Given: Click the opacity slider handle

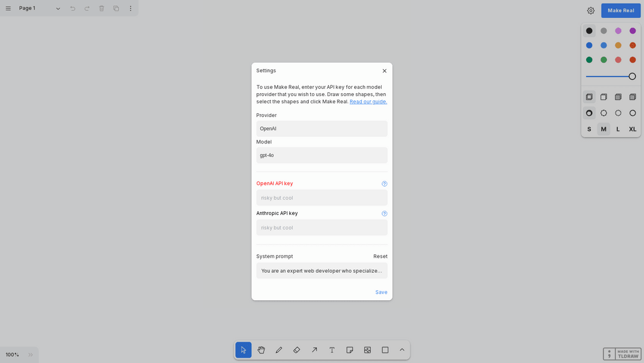Looking at the screenshot, I should pos(632,76).
